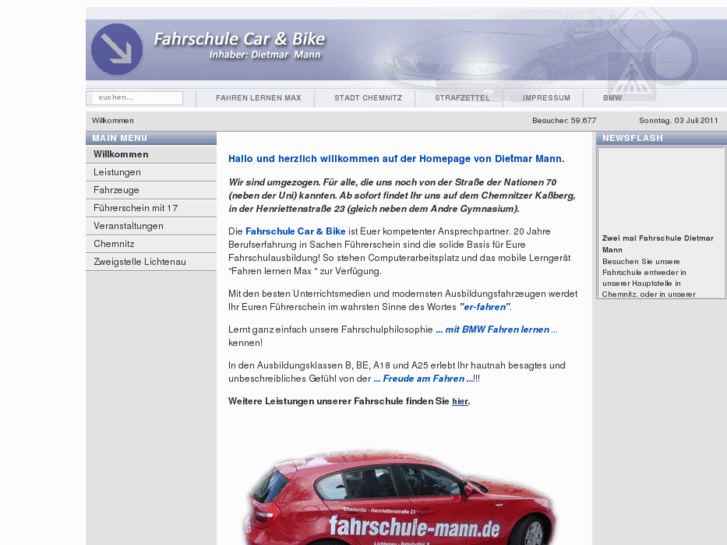This screenshot has height=545, width=727.
Task: Click the 'Inhaber: Dietmar Mann' subtitle
Action: click(265, 55)
